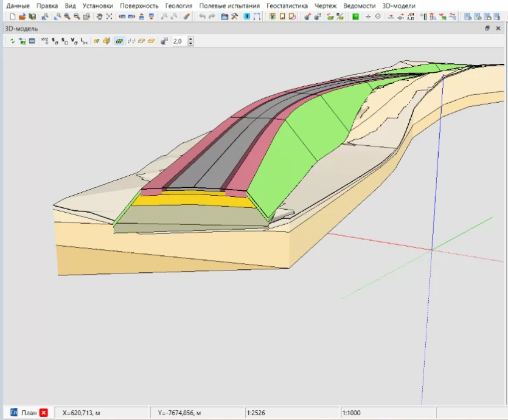Click the vertical scale input field 2,0
Viewport: 508px width, 420px height.
tap(180, 41)
